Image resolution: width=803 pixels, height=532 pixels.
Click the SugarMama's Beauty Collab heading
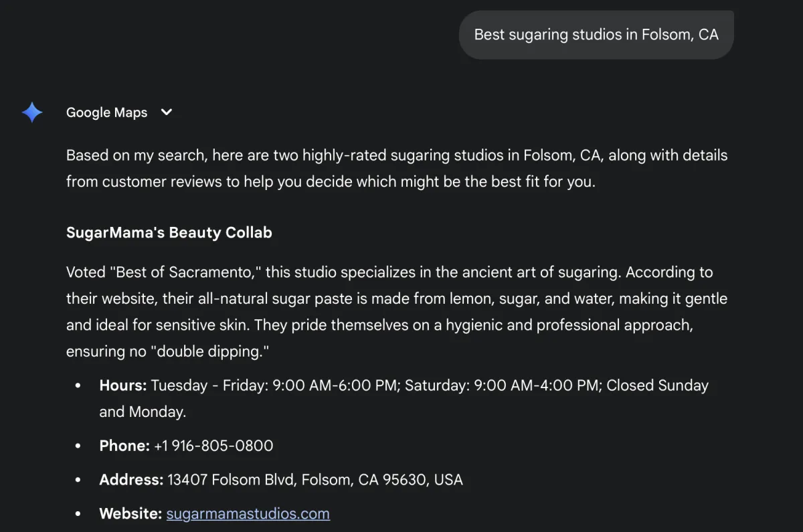(x=169, y=233)
